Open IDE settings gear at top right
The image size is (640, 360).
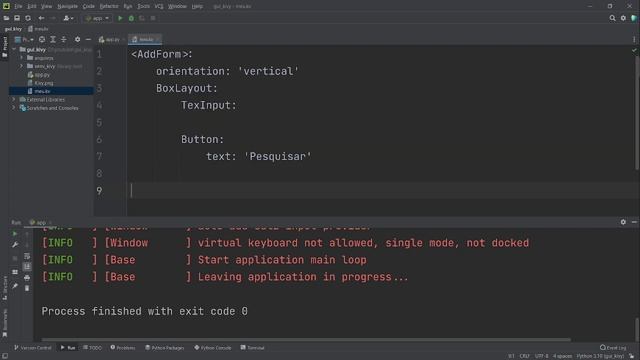click(x=623, y=18)
